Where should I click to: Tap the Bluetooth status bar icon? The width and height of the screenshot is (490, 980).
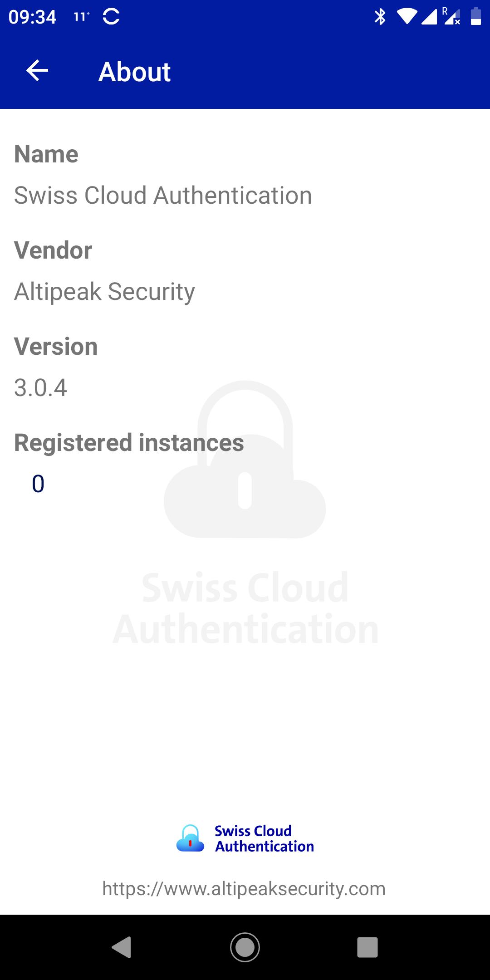[380, 17]
